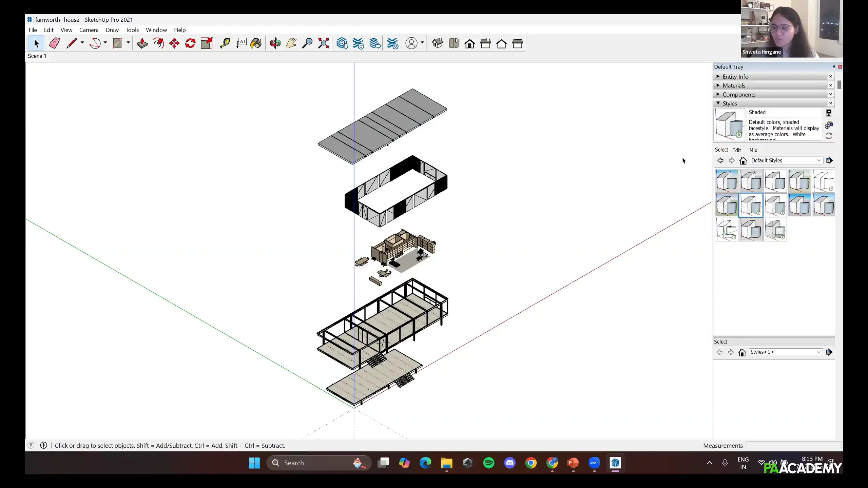Choose the Zoom magnifier tool
868x488 pixels.
click(307, 43)
